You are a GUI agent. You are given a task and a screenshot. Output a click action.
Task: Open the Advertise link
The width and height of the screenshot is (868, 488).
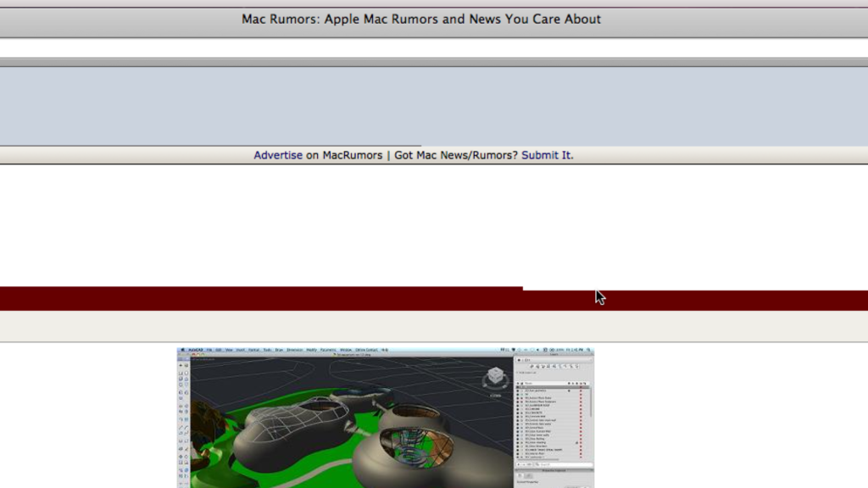click(x=278, y=156)
